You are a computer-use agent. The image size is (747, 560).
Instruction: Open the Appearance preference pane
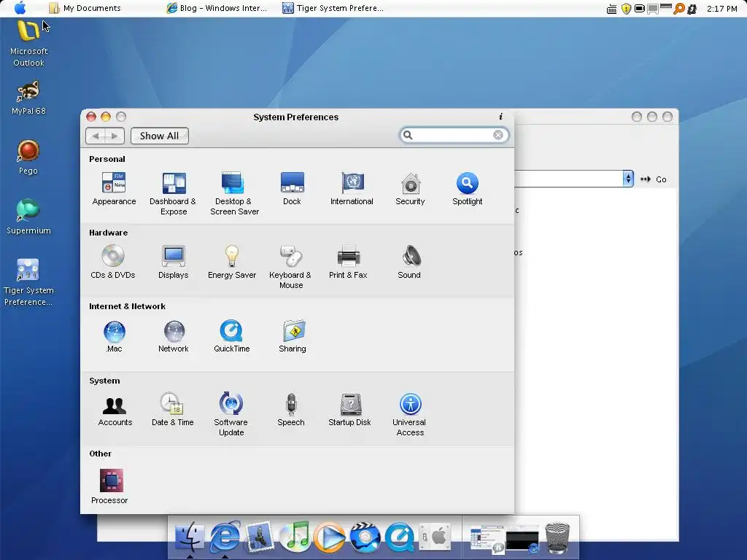(x=114, y=189)
